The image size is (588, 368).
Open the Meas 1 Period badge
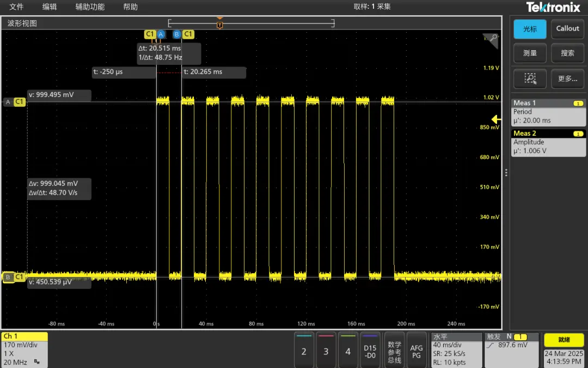tap(548, 112)
